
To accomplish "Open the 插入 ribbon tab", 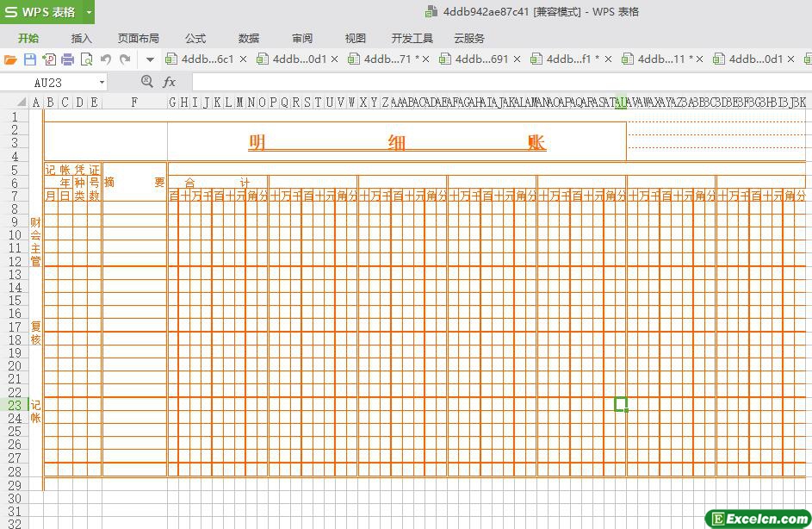I will [x=81, y=39].
